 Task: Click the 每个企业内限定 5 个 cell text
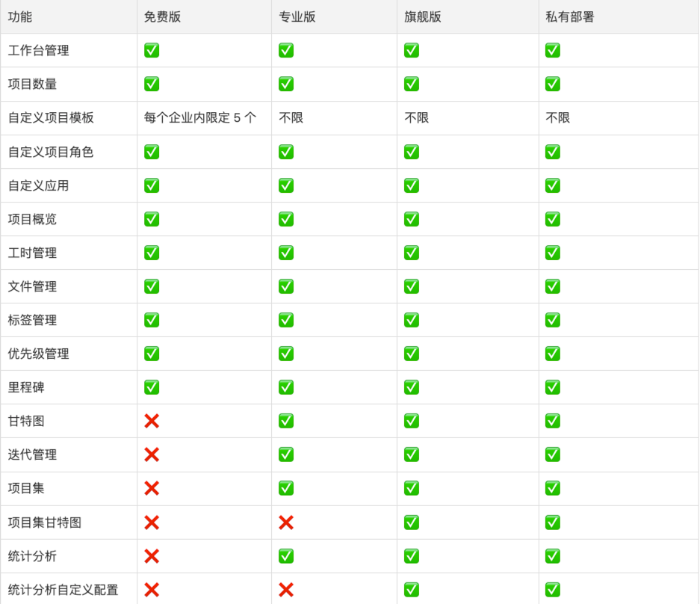200,117
